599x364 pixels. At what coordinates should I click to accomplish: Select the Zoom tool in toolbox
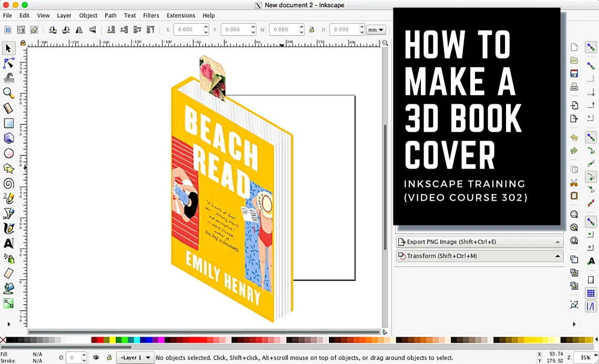coord(8,93)
